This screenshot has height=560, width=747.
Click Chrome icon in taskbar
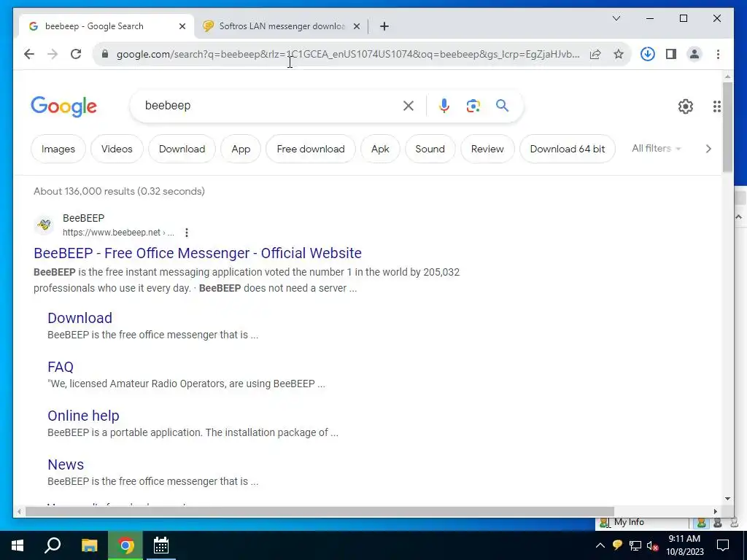(x=125, y=545)
